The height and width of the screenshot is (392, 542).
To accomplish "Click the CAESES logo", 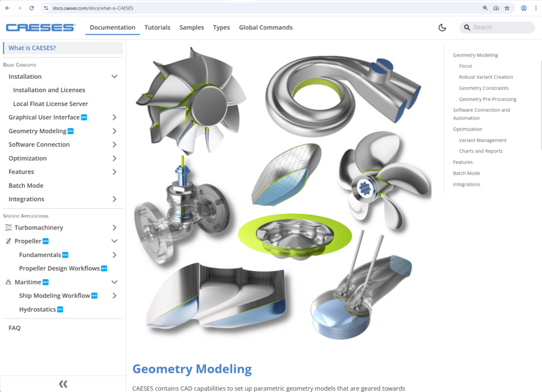I will pyautogui.click(x=41, y=28).
